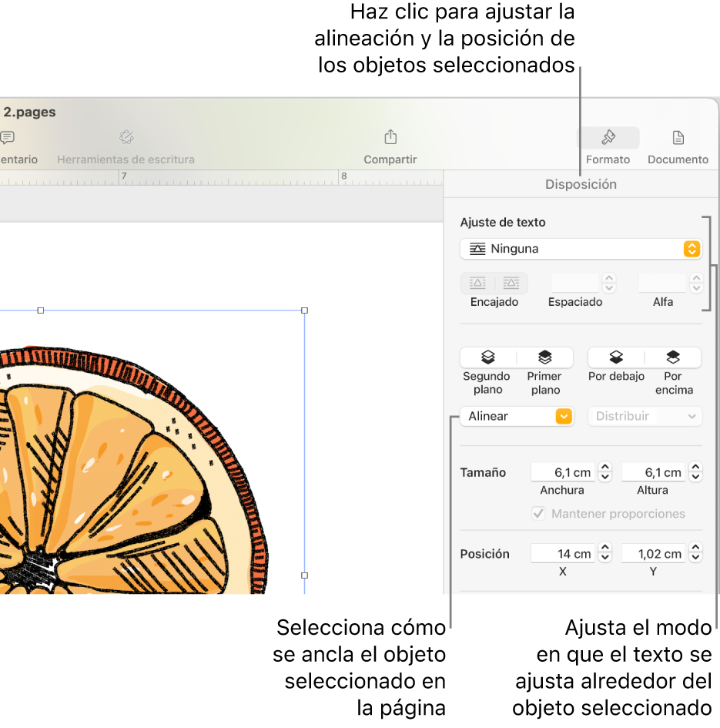This screenshot has height=728, width=720.
Task: Open the Ninguna text wrap dropdown
Action: click(581, 249)
